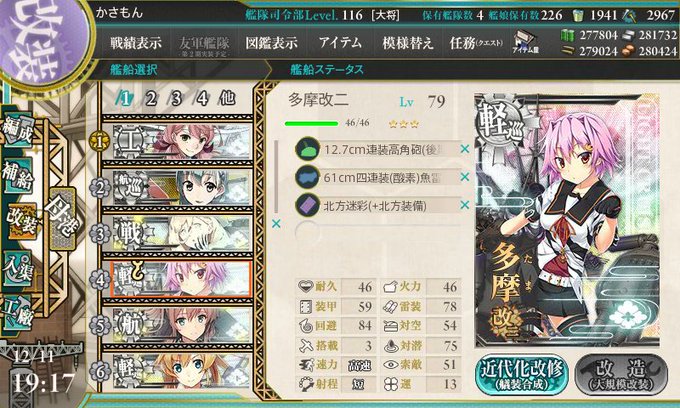
Task: Open the 任務(クエスト) menu
Action: click(476, 43)
